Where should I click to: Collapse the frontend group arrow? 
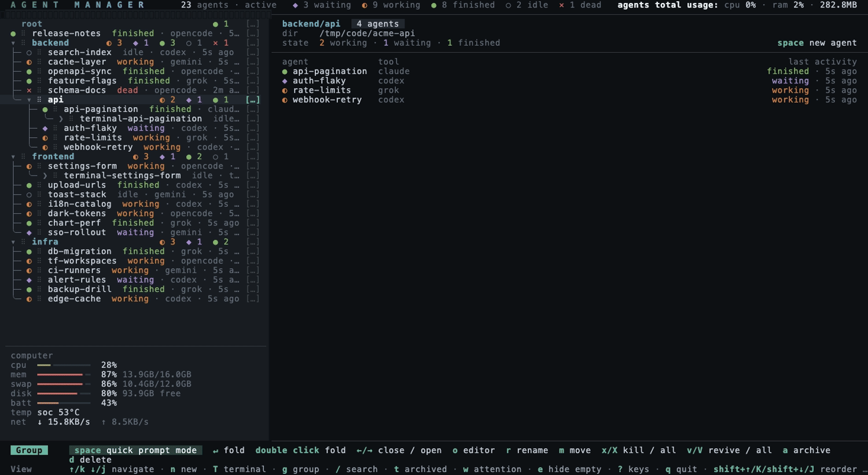tap(13, 156)
